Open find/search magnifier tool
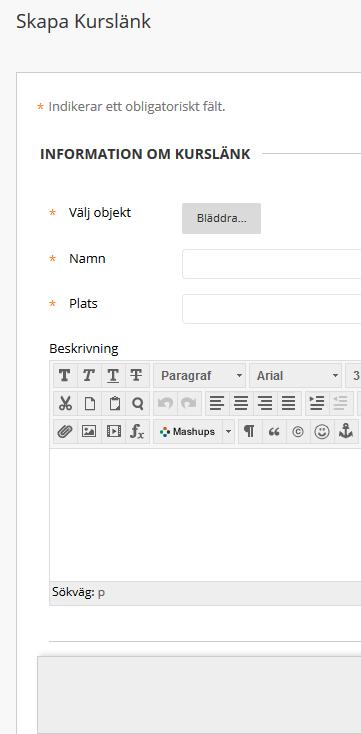 pyautogui.click(x=137, y=404)
